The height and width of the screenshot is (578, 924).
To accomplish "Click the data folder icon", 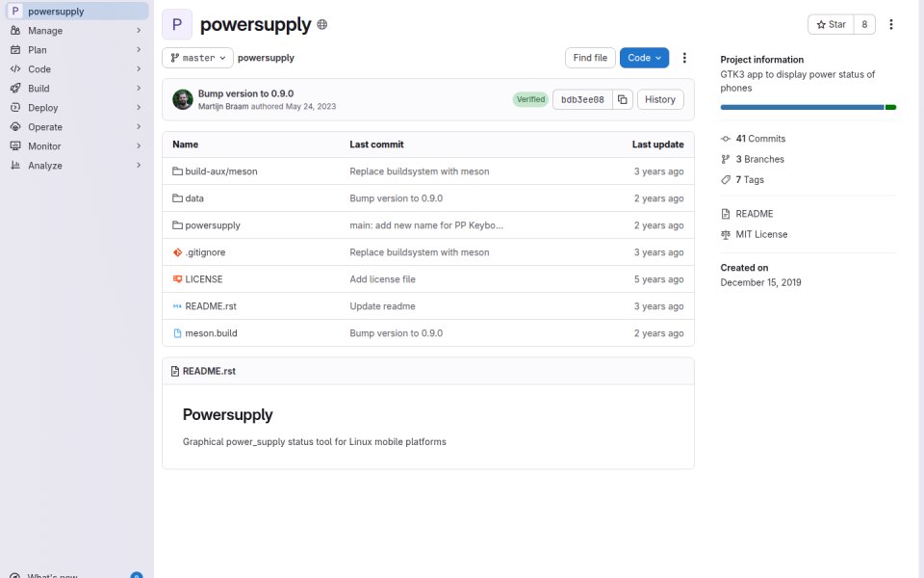I will click(177, 198).
